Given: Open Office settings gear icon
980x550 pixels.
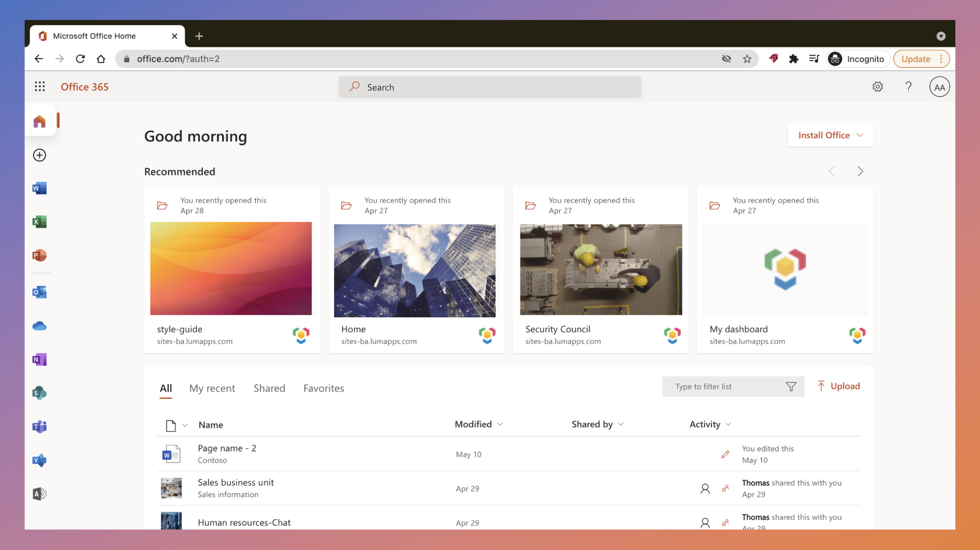Looking at the screenshot, I should pos(878,87).
